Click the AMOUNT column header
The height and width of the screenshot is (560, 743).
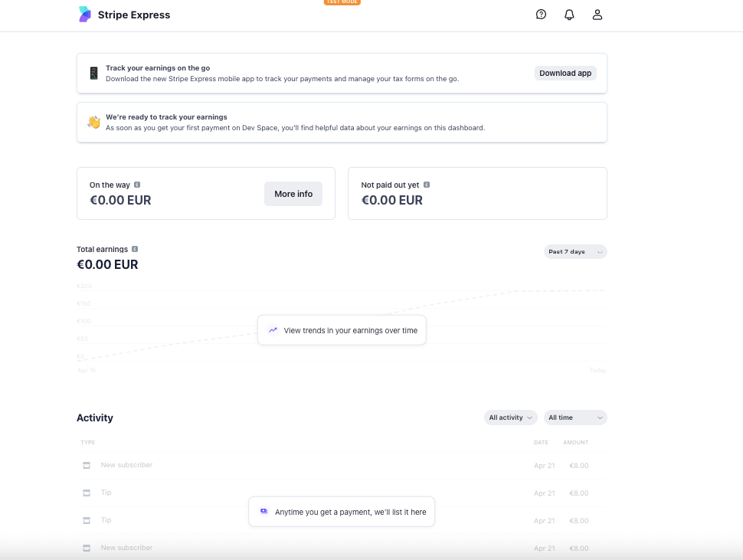click(x=576, y=442)
